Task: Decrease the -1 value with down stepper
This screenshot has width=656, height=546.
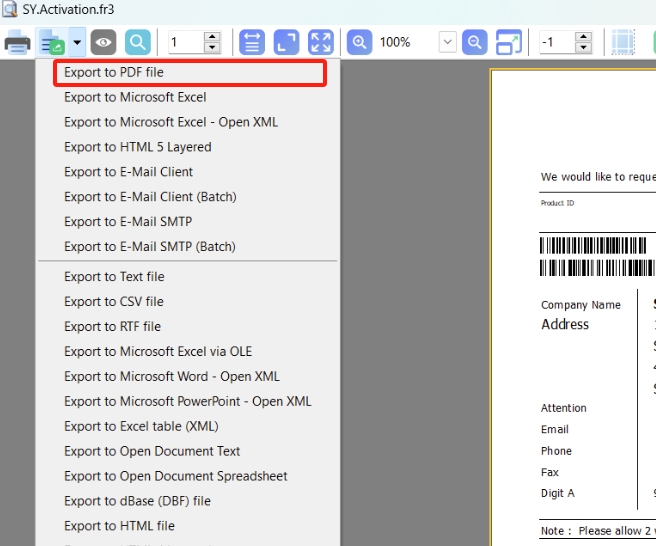Action: (583, 47)
